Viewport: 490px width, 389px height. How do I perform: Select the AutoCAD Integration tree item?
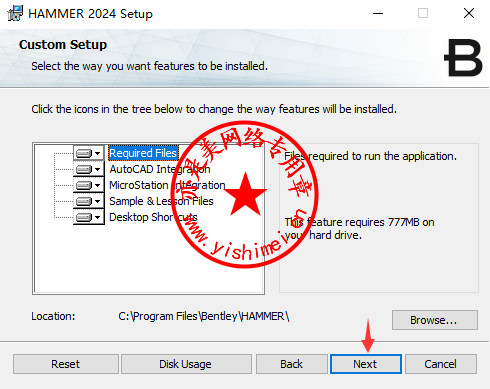click(x=160, y=169)
